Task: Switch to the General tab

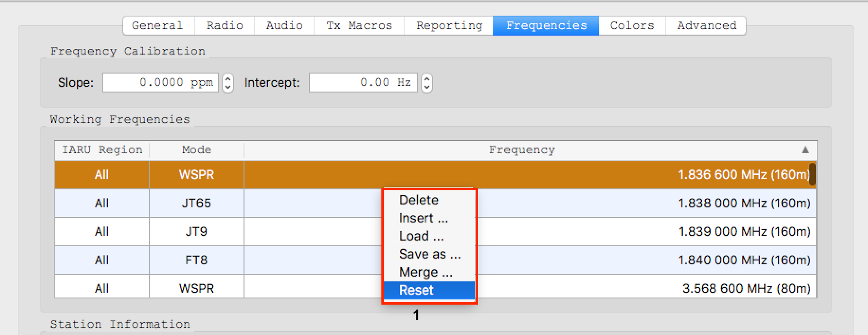Action: point(158,26)
